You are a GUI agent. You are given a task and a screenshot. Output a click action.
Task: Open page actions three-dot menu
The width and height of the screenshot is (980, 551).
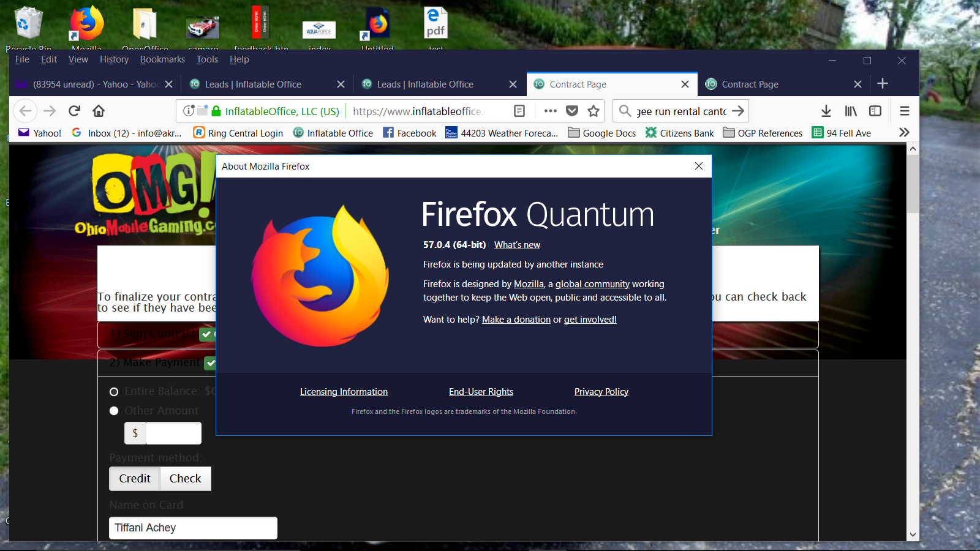[x=550, y=111]
